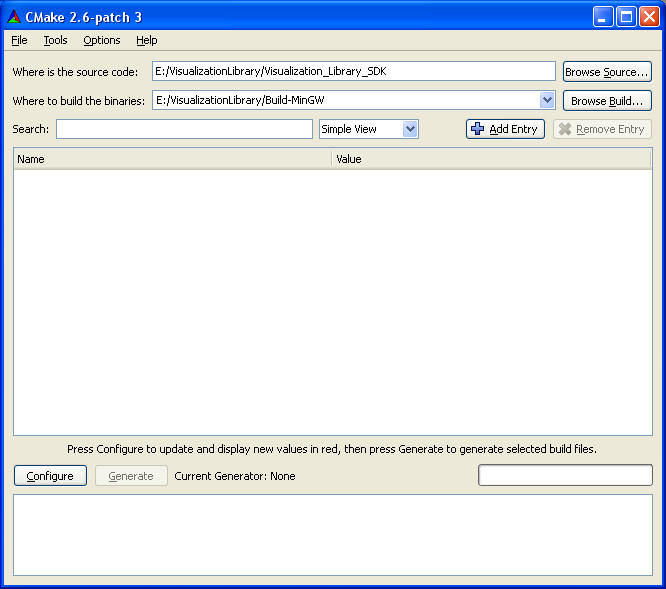This screenshot has height=589, width=666.
Task: Click inside the output log area
Action: (332, 534)
